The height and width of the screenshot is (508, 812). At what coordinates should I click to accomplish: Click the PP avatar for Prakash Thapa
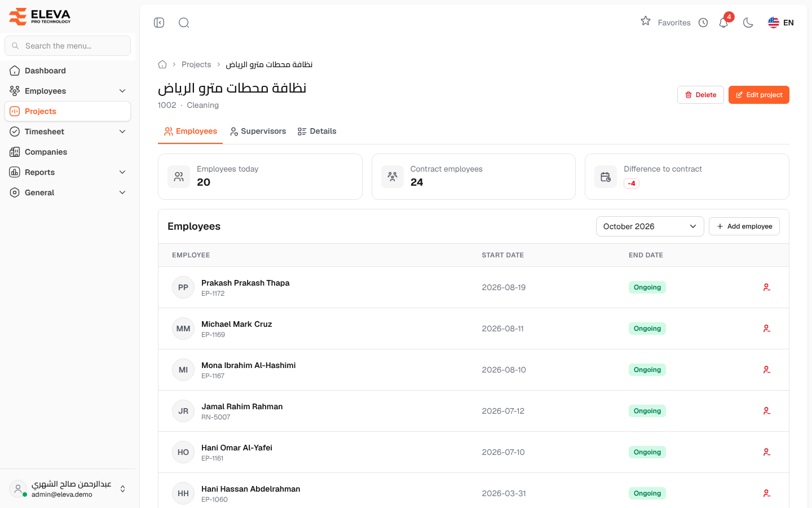[183, 287]
